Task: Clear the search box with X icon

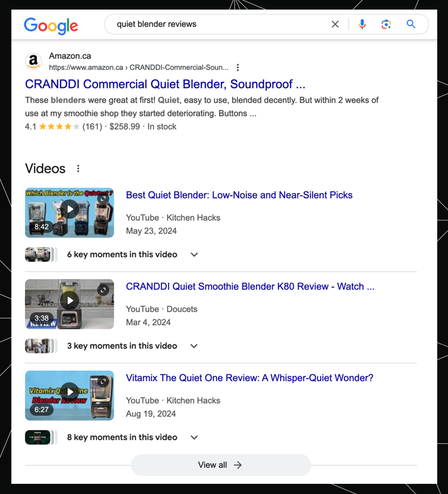Action: click(x=335, y=25)
